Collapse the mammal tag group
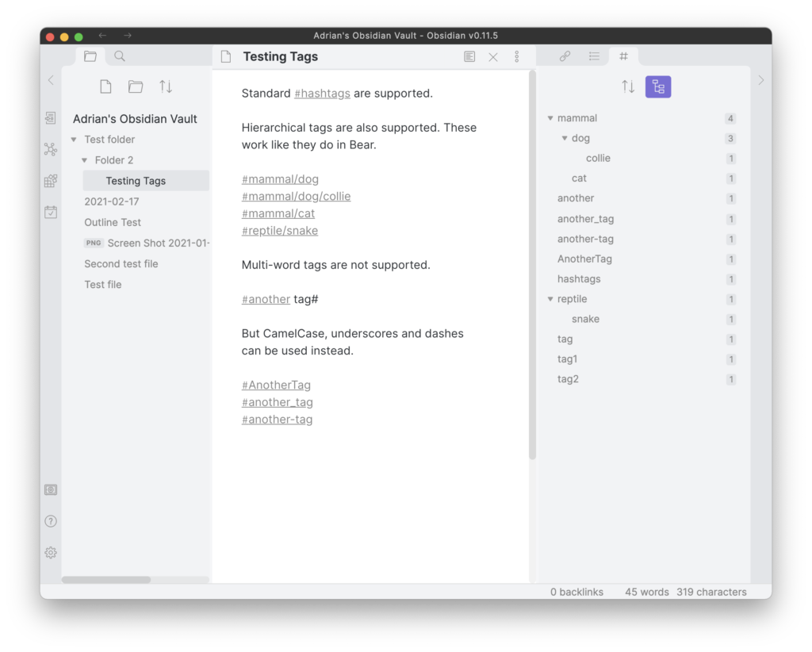Screen dimensions: 812x652 pos(550,118)
